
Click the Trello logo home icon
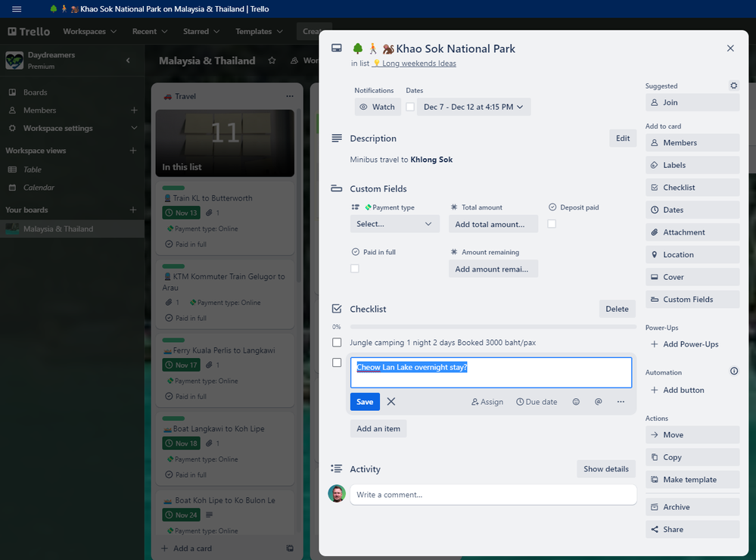pos(29,31)
